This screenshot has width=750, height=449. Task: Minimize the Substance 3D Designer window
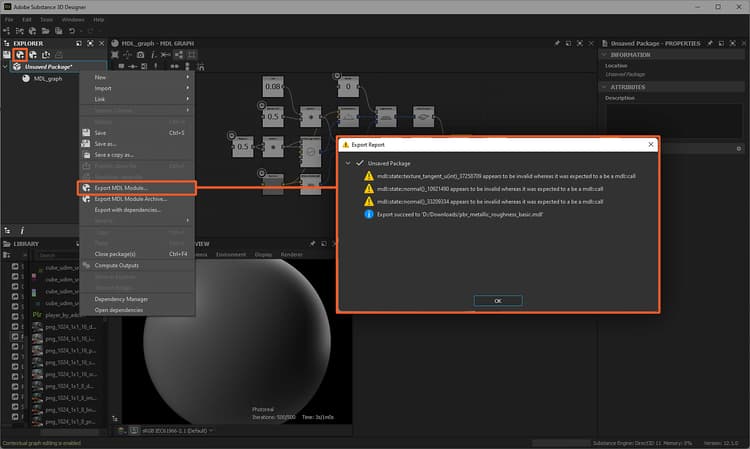click(x=697, y=7)
